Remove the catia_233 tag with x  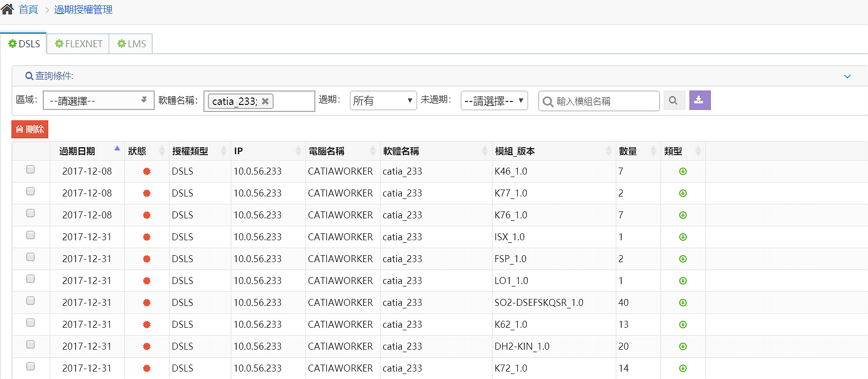point(265,101)
